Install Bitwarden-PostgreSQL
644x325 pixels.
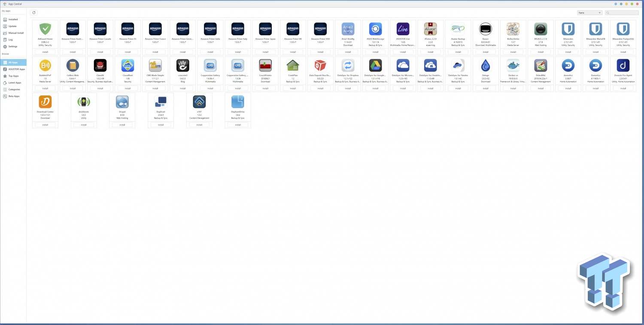(623, 52)
